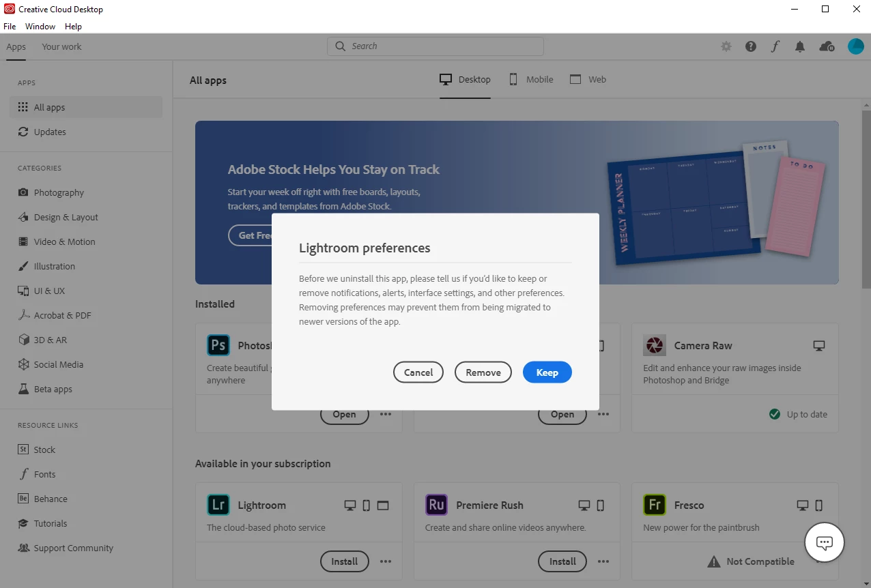The image size is (871, 588).
Task: Open the Photography category
Action: tap(86, 192)
